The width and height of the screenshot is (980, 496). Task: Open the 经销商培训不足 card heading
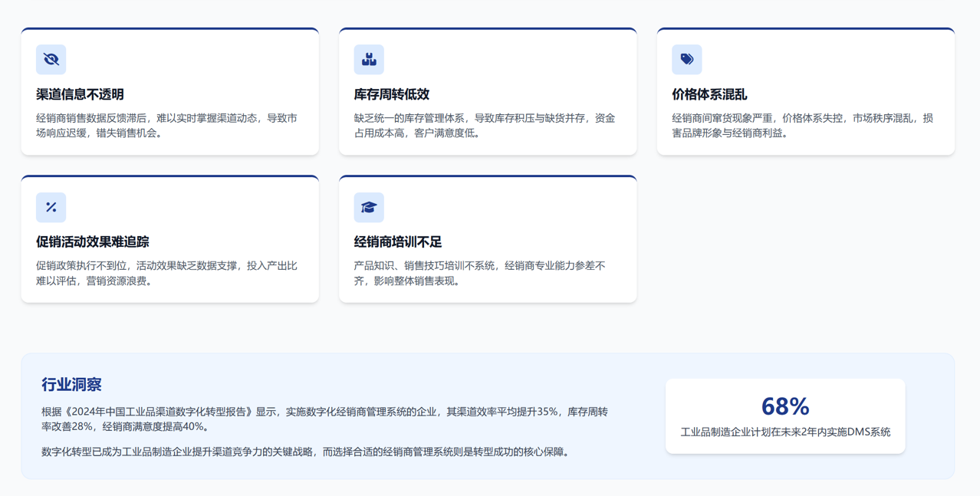tap(398, 241)
